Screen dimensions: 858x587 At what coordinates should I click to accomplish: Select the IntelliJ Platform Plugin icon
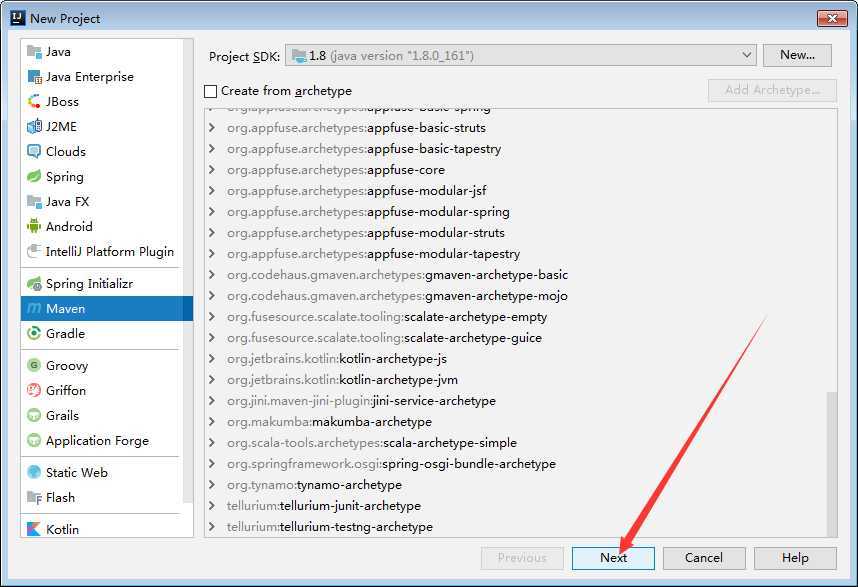click(34, 252)
